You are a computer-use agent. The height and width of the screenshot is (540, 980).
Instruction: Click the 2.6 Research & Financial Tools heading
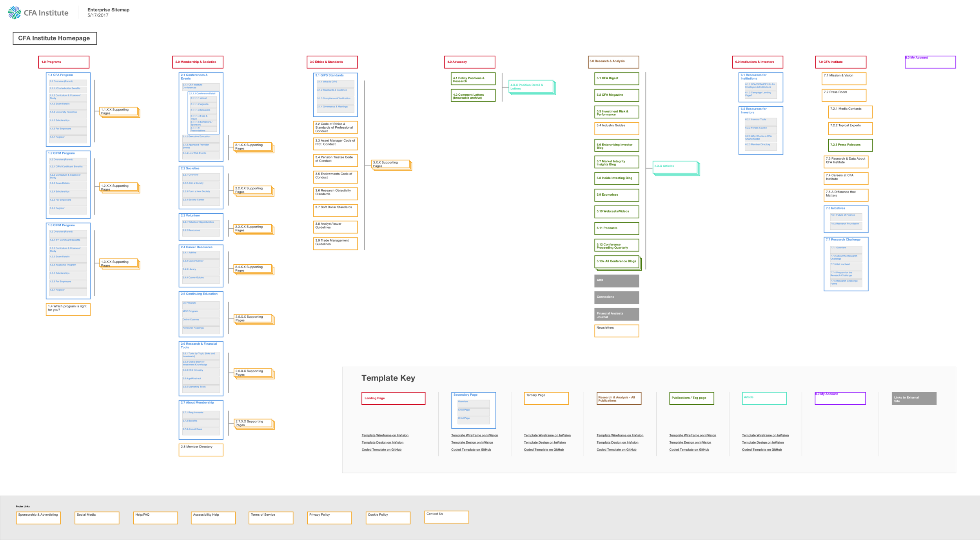pyautogui.click(x=199, y=345)
